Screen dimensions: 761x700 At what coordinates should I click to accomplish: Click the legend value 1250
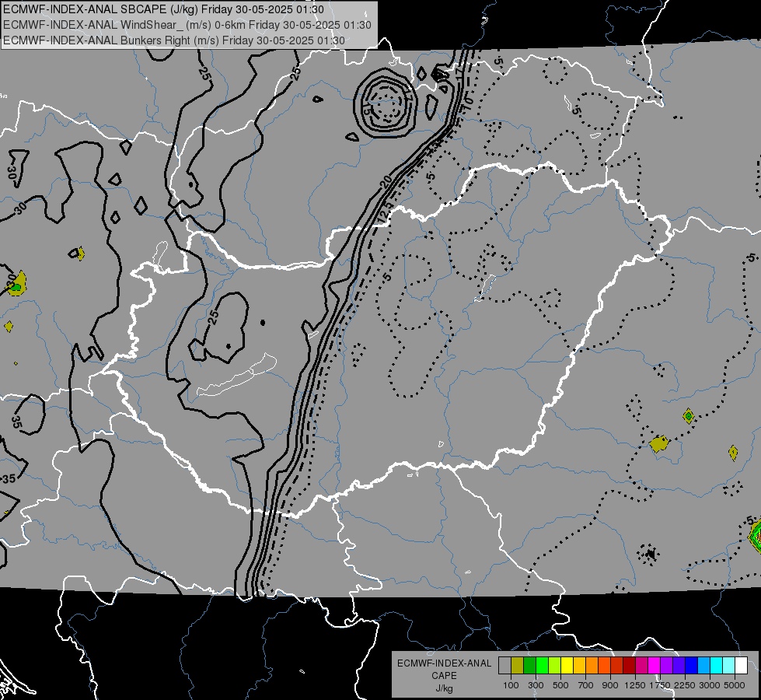click(x=635, y=685)
